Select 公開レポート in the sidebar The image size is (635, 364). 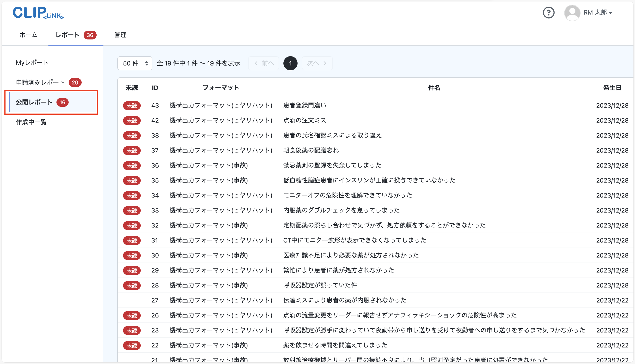(34, 102)
